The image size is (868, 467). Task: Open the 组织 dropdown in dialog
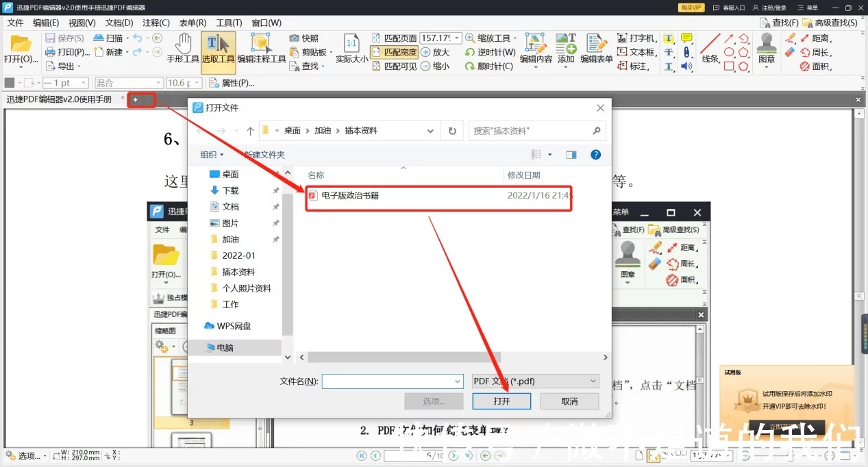coord(212,155)
